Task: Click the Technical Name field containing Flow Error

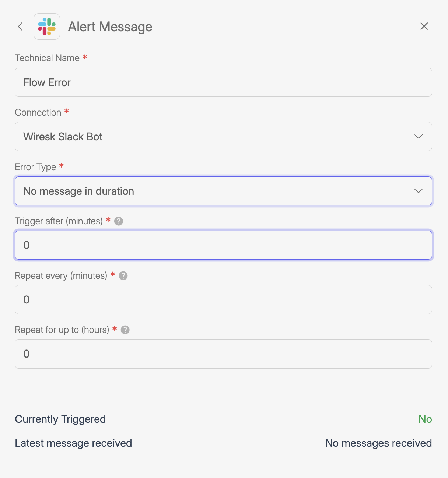Action: click(x=223, y=82)
